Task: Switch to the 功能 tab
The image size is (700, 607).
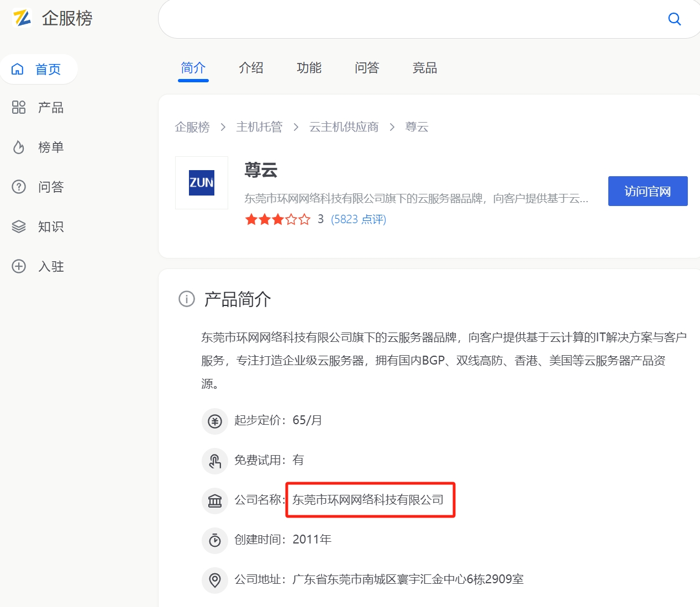Action: tap(309, 68)
